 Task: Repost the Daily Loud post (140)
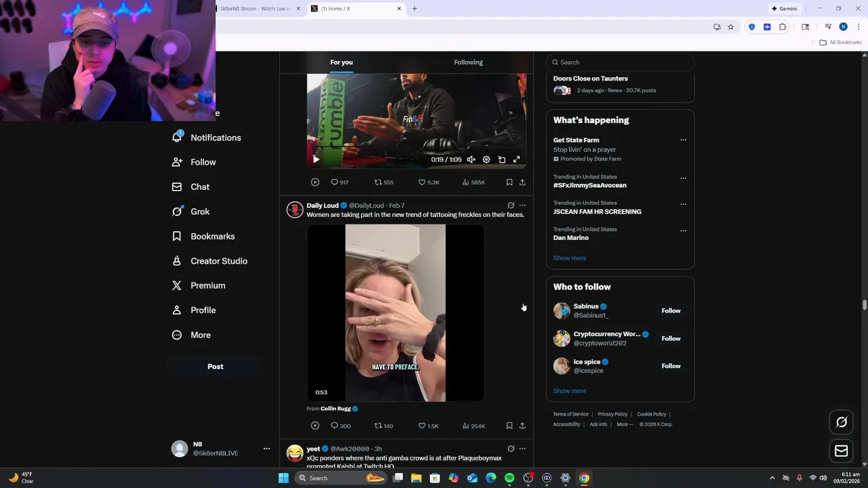pyautogui.click(x=384, y=426)
